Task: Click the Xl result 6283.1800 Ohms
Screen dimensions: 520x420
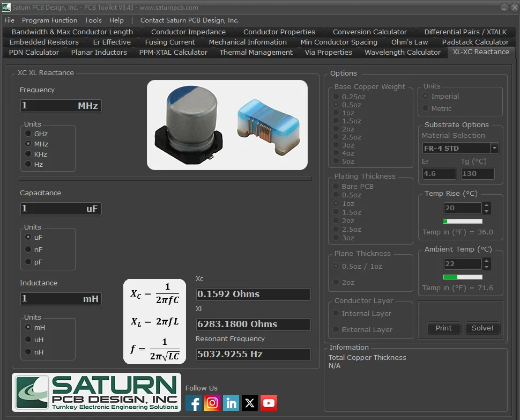Action: [x=254, y=324]
